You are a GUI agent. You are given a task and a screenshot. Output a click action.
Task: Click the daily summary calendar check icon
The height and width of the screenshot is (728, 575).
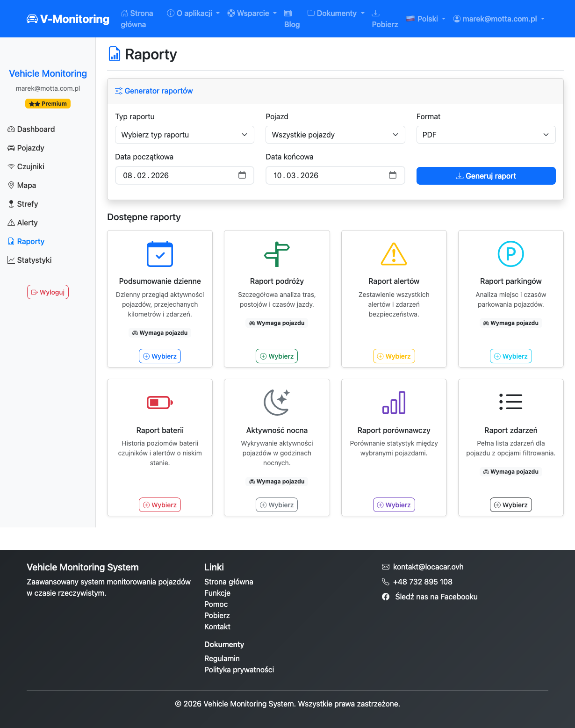tap(160, 254)
